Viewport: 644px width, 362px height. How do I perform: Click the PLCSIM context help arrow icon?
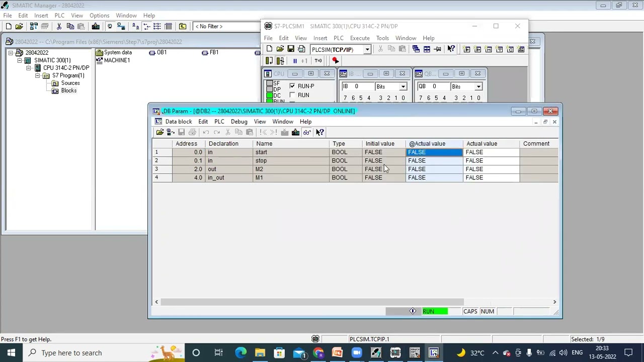pos(451,49)
